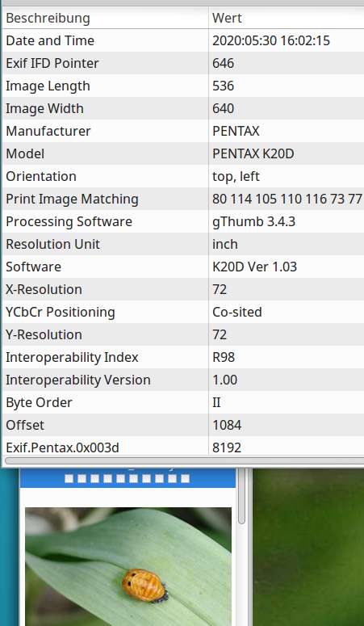Viewport: 364px width, 626px height.
Task: Highlight the Model PENTAX K20D row
Action: tap(183, 153)
